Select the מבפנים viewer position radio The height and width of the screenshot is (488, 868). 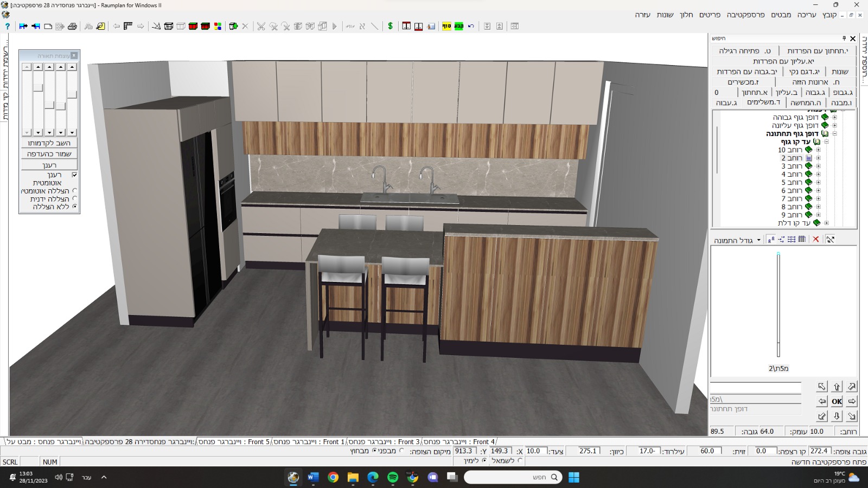[401, 451]
